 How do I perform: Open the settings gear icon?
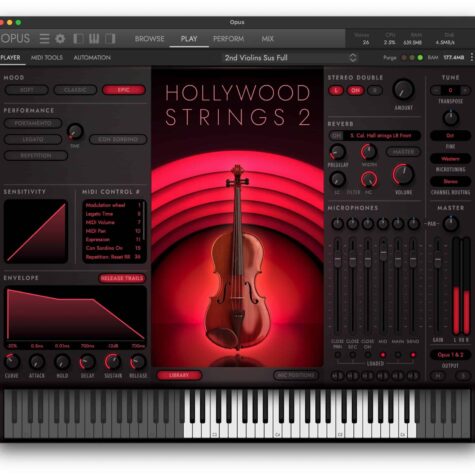60,39
